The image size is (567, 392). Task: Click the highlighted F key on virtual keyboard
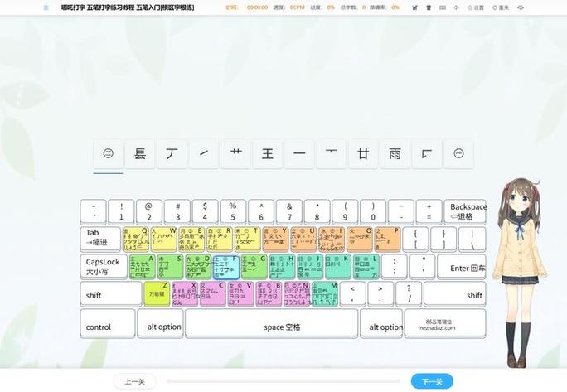[226, 267]
